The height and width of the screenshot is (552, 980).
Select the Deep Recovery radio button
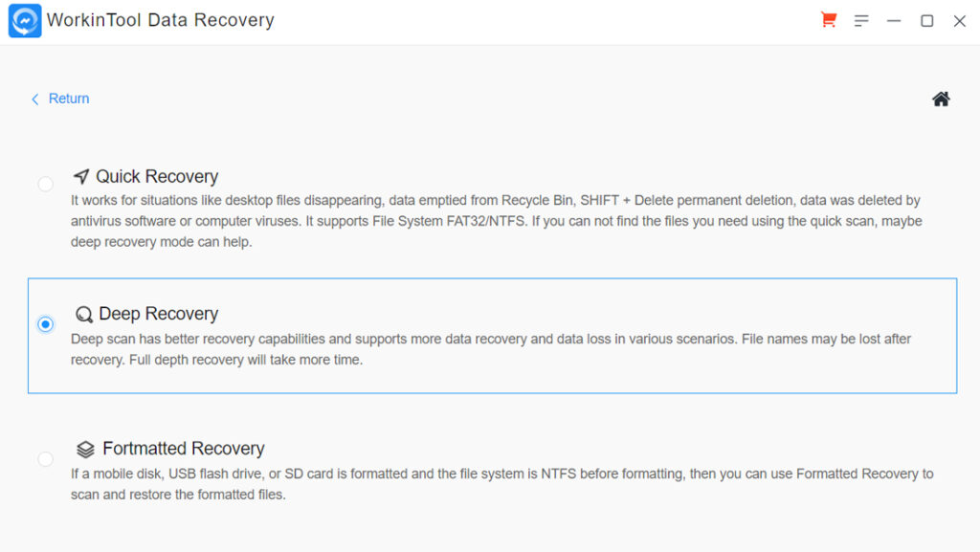click(45, 324)
